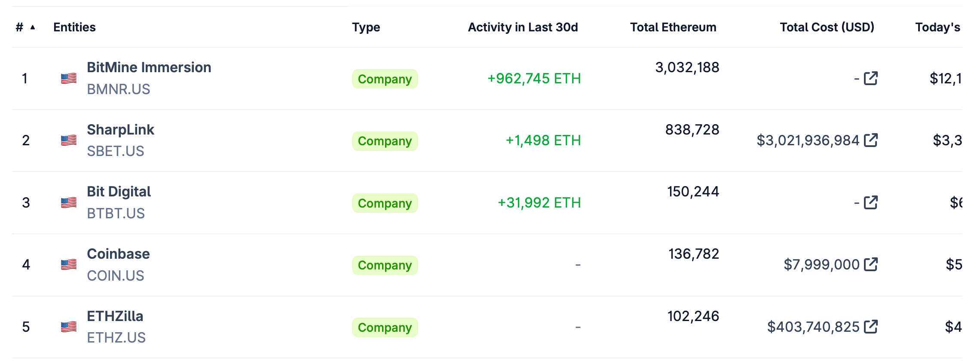Open the BitMine Immersion entity link
980x361 pixels.
pos(149,67)
